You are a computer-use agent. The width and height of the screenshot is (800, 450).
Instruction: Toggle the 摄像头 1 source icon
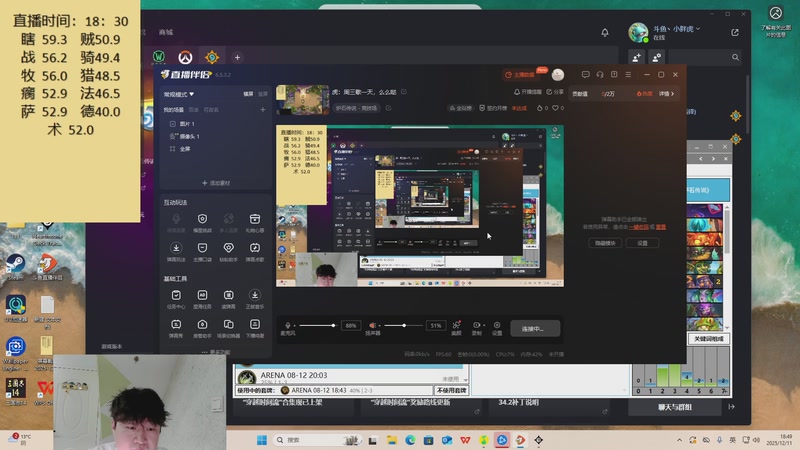click(x=172, y=136)
